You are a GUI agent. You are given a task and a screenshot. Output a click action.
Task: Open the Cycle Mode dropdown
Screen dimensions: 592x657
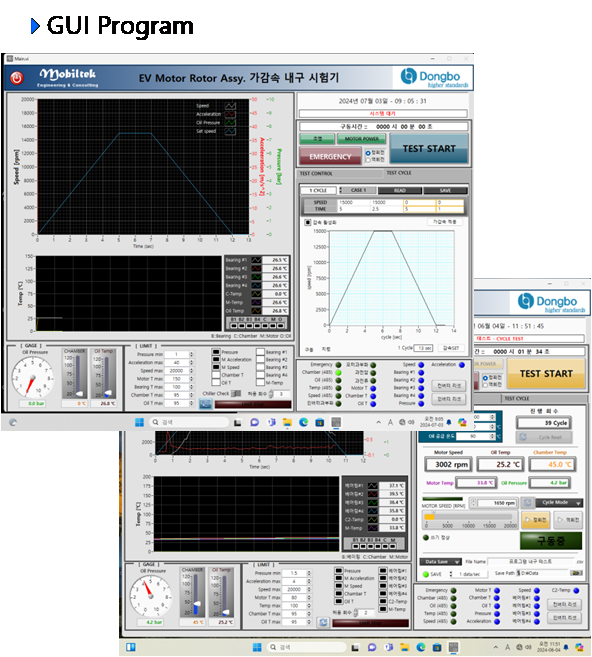(x=559, y=502)
